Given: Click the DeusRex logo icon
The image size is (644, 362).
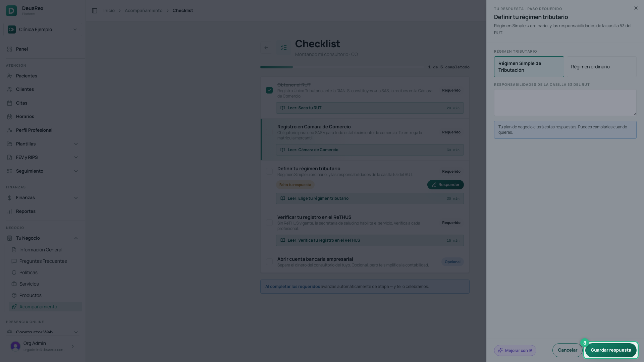Looking at the screenshot, I should click(x=11, y=11).
